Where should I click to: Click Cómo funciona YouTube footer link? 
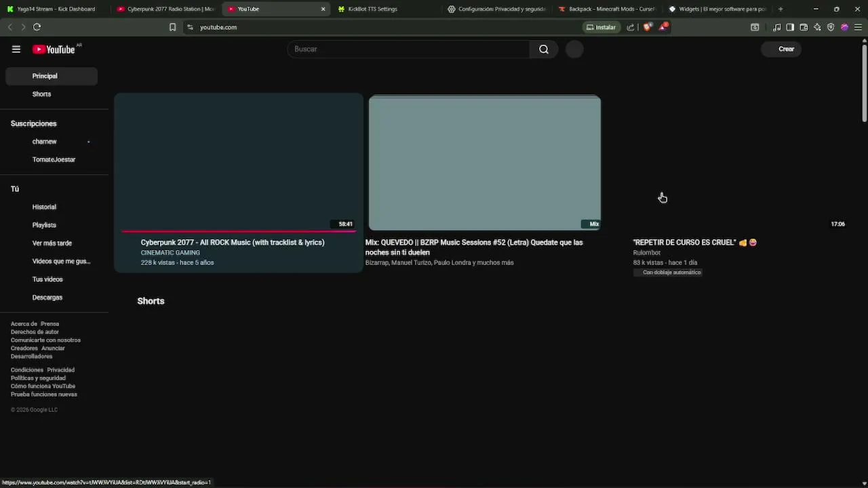43,386
